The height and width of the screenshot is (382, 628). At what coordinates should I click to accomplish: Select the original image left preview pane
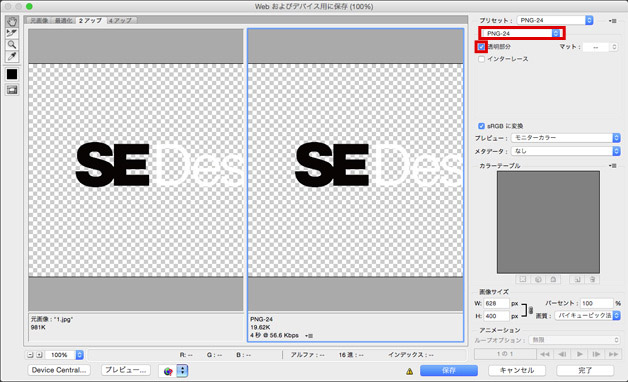pos(136,170)
